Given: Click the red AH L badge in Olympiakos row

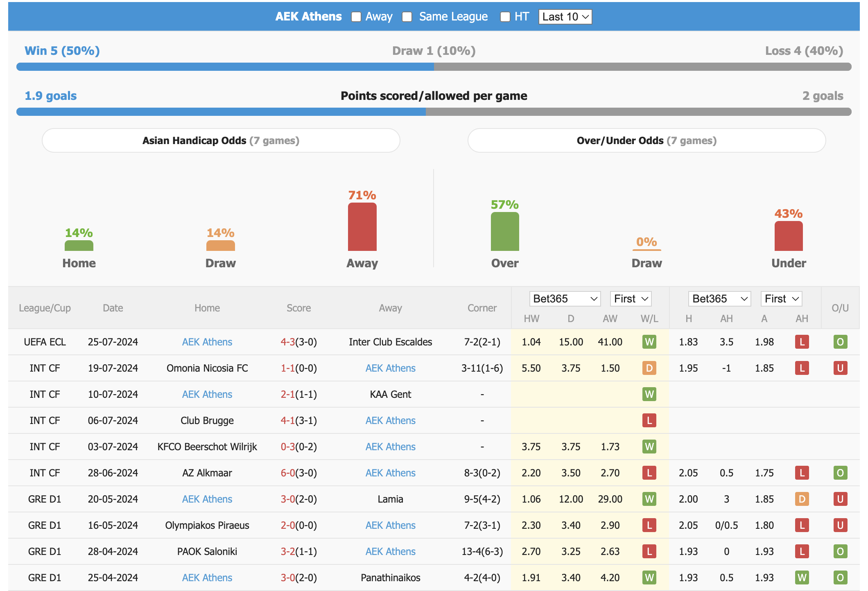Looking at the screenshot, I should pos(802,525).
